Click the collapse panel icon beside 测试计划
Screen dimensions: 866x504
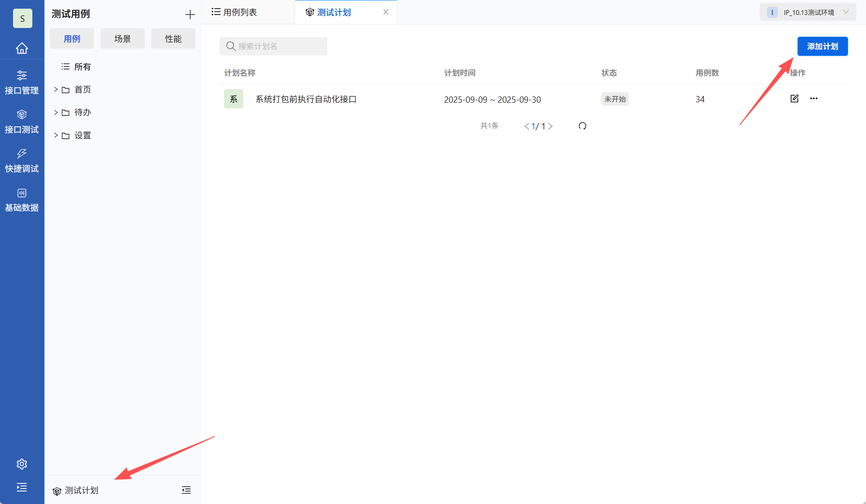click(x=186, y=490)
